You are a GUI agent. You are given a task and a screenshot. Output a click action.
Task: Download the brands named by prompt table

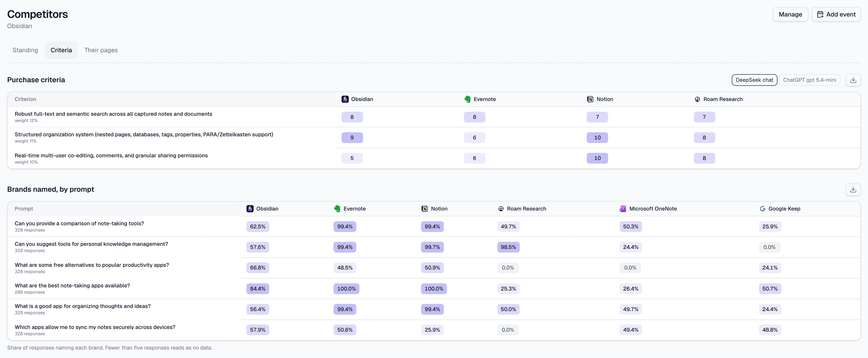click(853, 189)
